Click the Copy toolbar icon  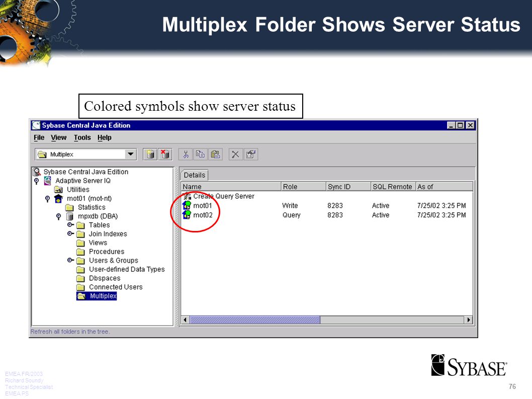click(x=201, y=154)
